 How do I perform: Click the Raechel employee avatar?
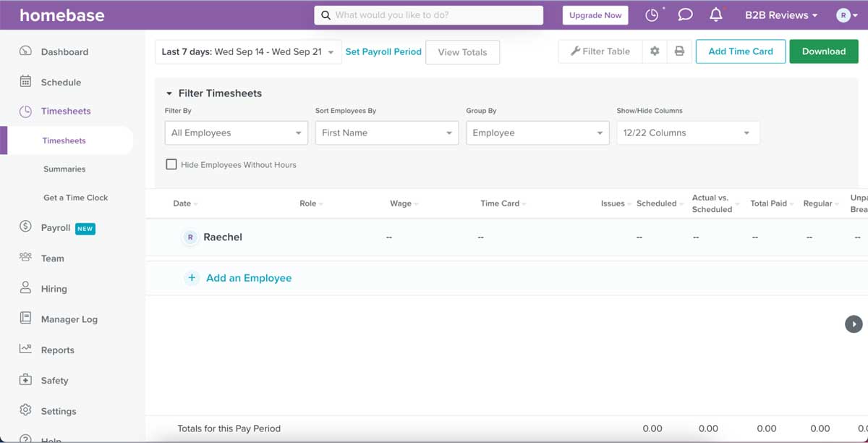coord(190,237)
